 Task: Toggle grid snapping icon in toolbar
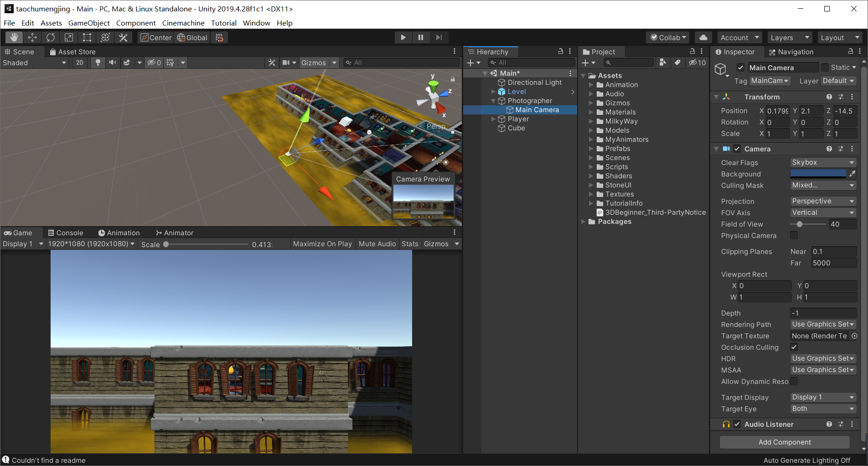pyautogui.click(x=219, y=37)
